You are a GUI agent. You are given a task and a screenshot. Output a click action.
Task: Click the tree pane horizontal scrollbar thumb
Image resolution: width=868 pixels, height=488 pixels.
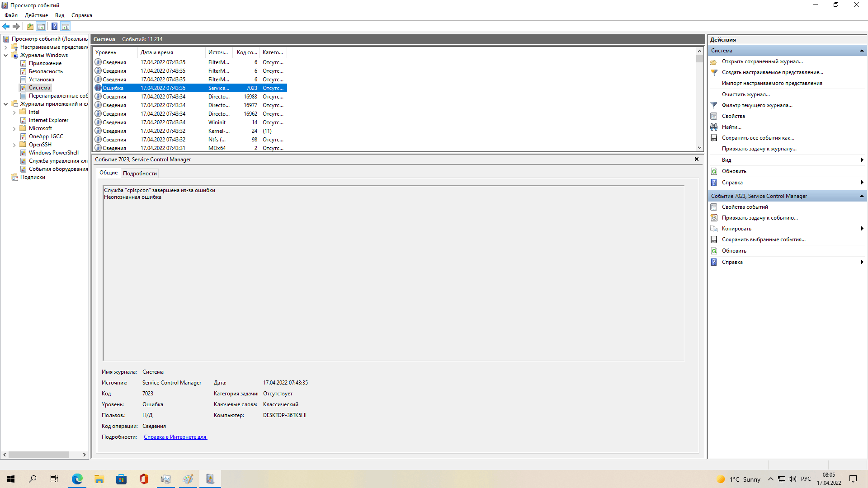pos(38,455)
